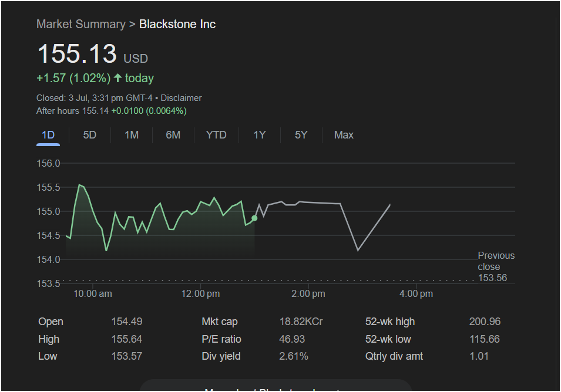561x392 pixels.
Task: Click the 156.0 y-axis label
Action: [48, 163]
